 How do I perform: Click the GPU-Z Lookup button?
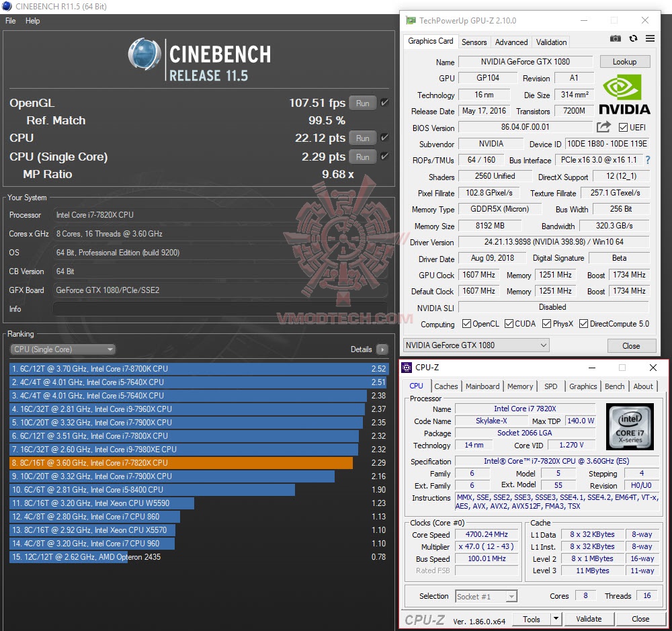tap(624, 62)
